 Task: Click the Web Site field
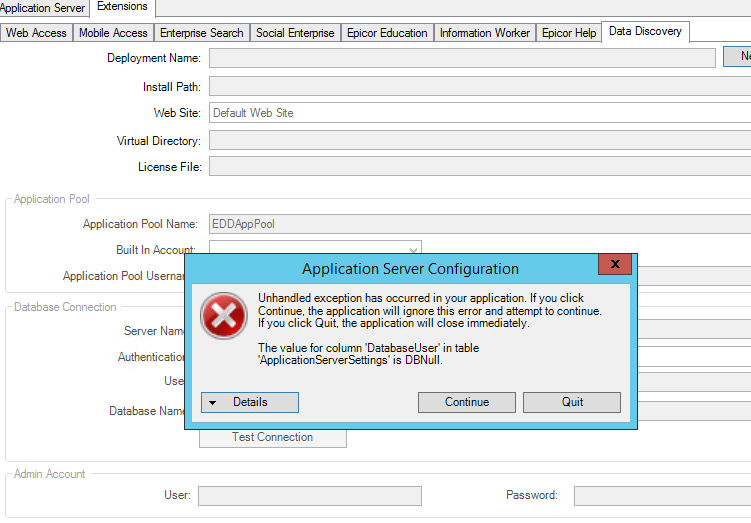pyautogui.click(x=480, y=113)
